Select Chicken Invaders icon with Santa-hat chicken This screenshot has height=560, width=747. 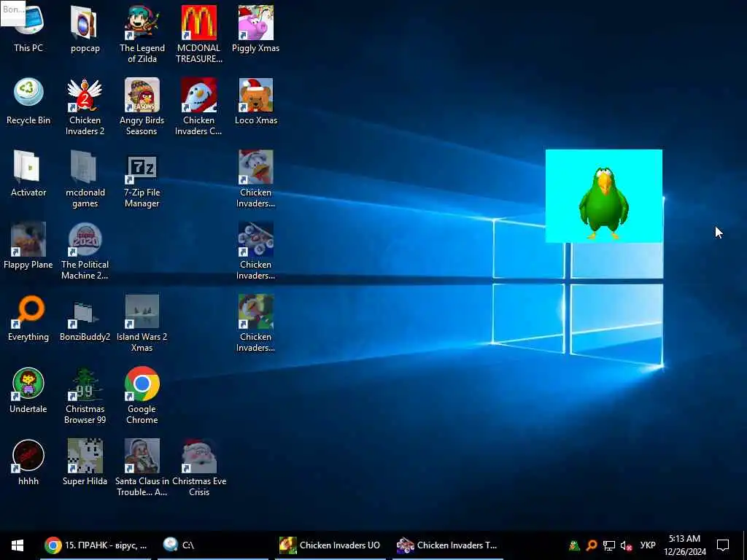[256, 178]
